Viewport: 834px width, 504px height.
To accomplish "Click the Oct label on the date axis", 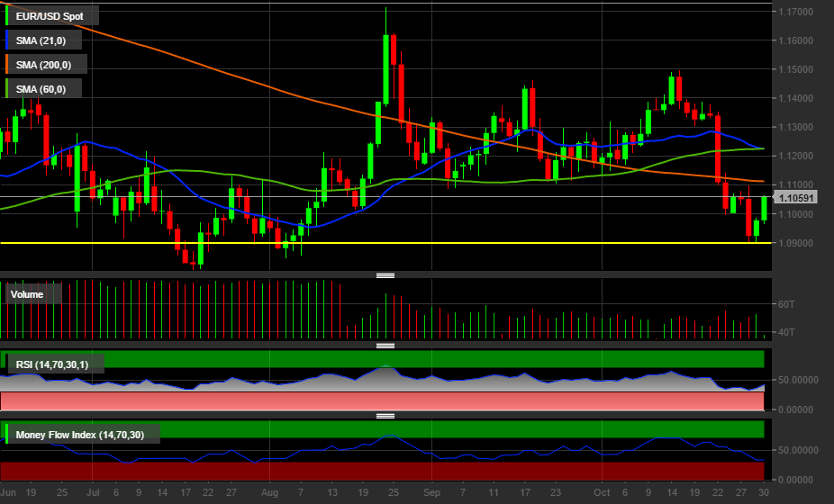I will pyautogui.click(x=602, y=493).
